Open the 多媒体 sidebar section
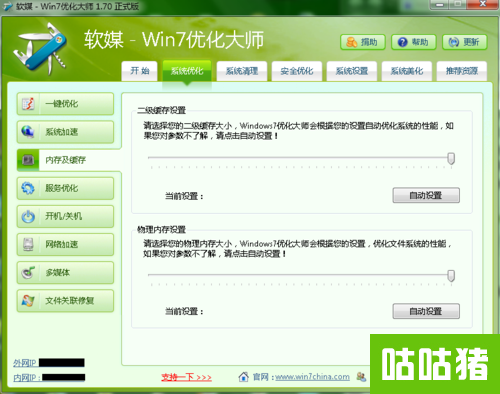This screenshot has height=394, width=500. pyautogui.click(x=65, y=273)
